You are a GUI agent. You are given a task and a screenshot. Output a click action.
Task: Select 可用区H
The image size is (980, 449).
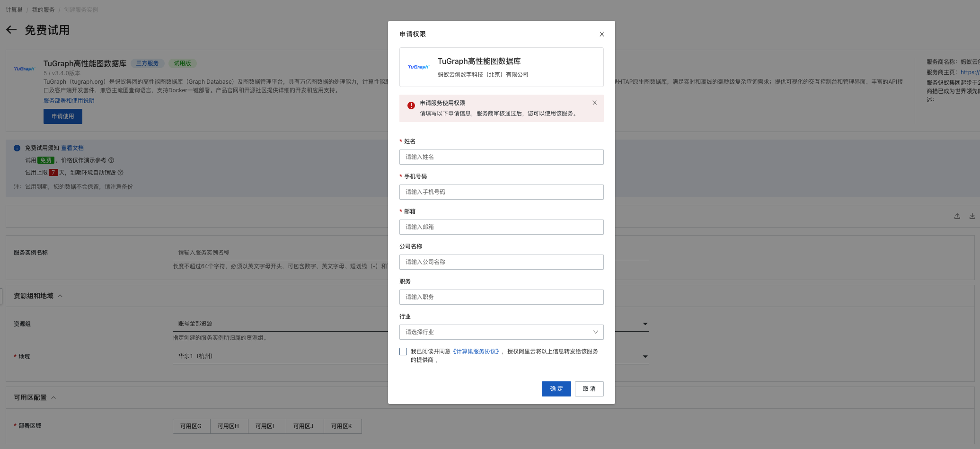[x=229, y=426]
